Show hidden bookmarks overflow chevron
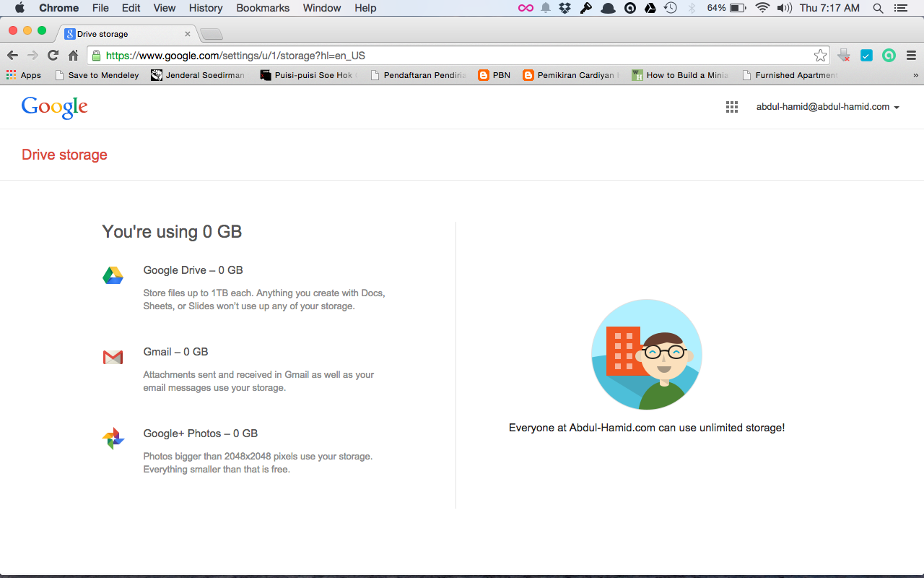The width and height of the screenshot is (924, 578). (x=915, y=75)
